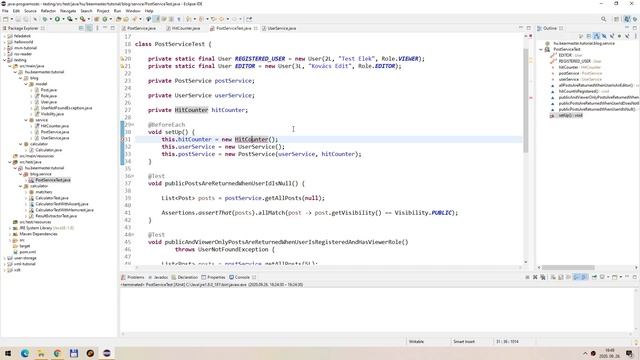
Task: Select UserNotFoundException.java in Package Explorer
Action: (x=66, y=108)
